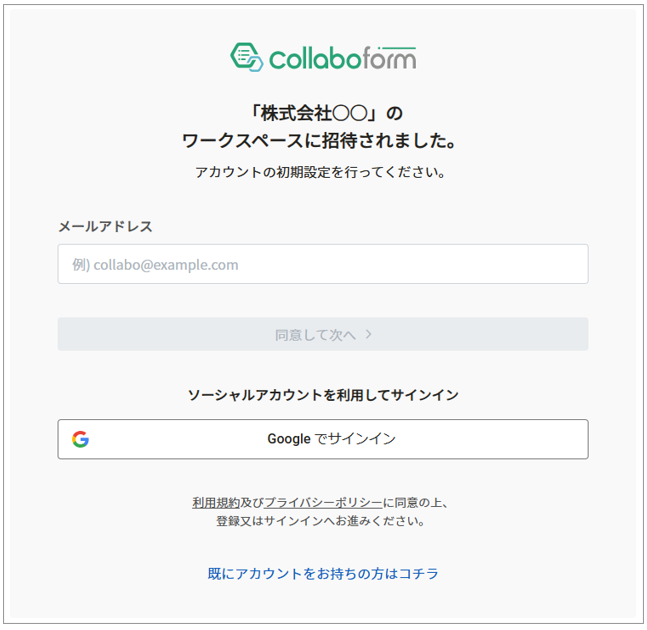Image resolution: width=647 pixels, height=630 pixels.
Task: Click the ワークスペースに招待されました。 heading line
Action: 319,141
